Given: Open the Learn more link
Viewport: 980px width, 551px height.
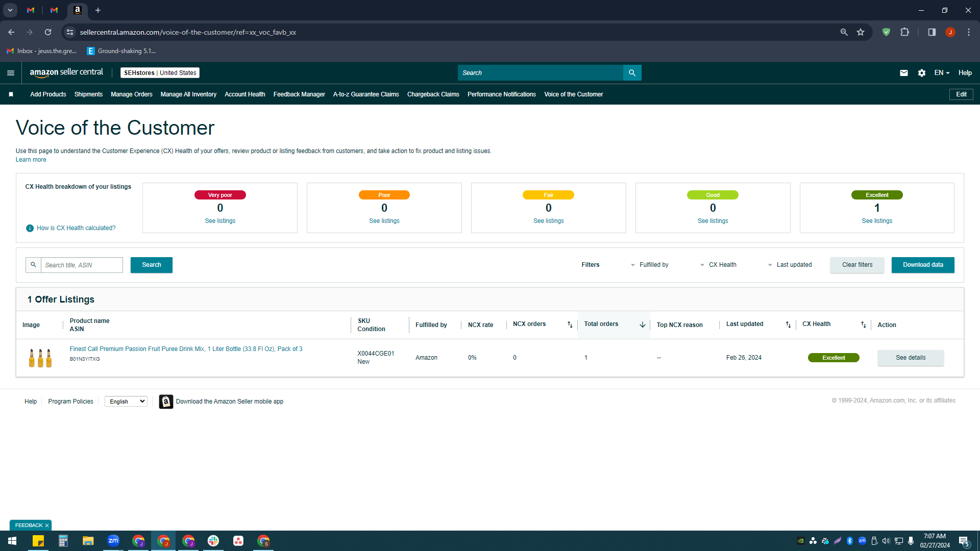Looking at the screenshot, I should (x=31, y=160).
